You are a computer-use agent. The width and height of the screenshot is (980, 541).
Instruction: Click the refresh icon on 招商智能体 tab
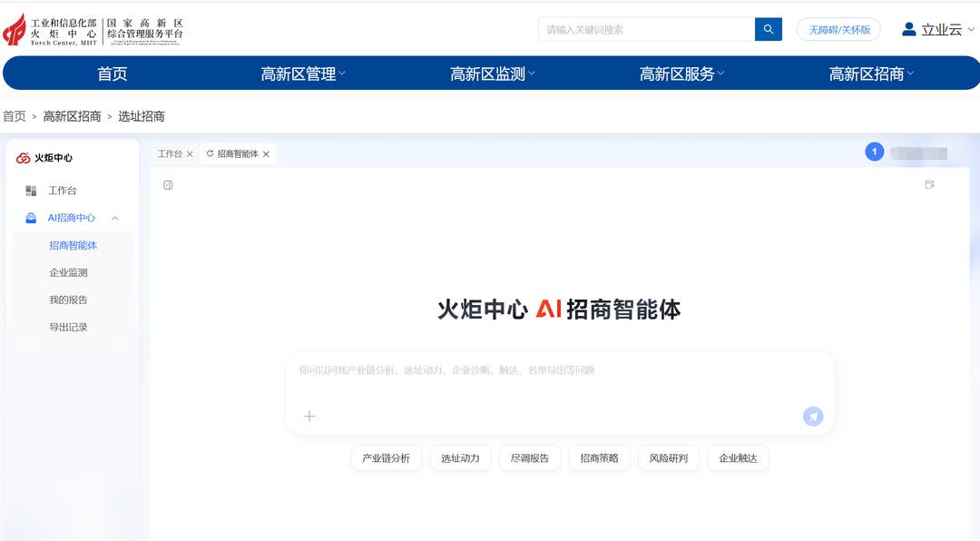point(210,153)
